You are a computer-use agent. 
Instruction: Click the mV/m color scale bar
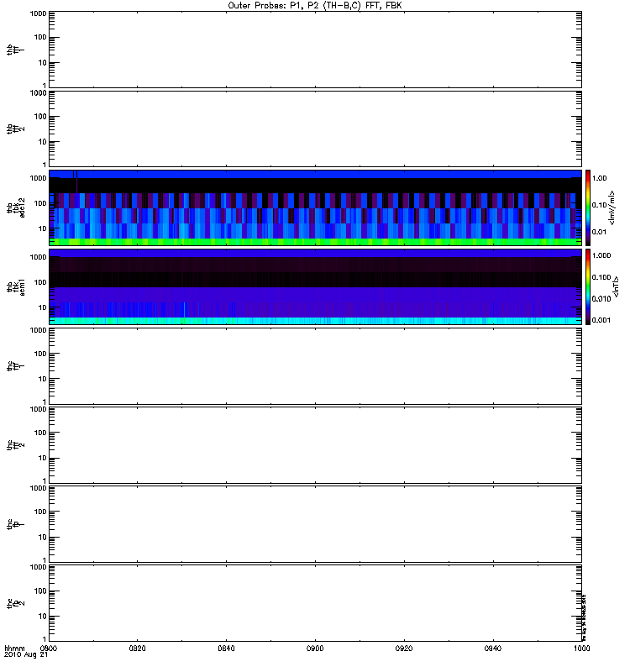[x=590, y=207]
